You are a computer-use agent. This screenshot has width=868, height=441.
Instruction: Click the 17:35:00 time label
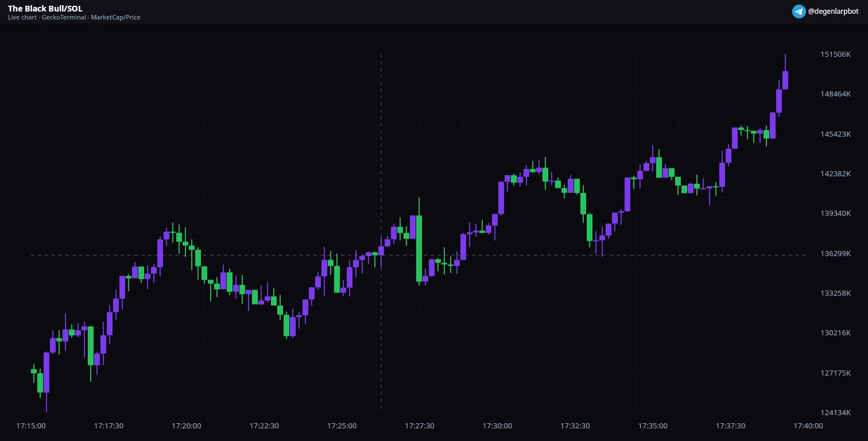click(x=653, y=426)
